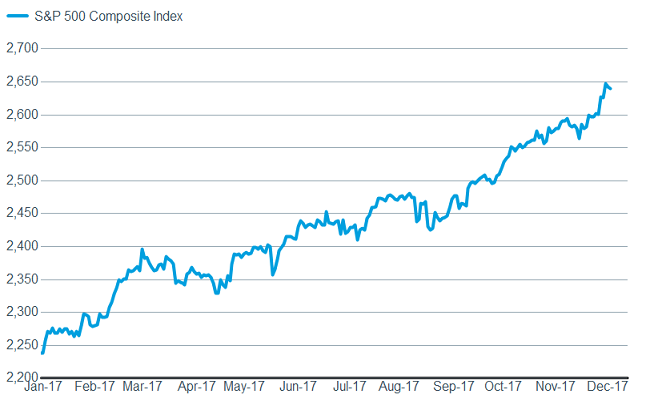This screenshot has width=650, height=400.
Task: Click the 2,300 y-axis label
Action: pos(20,312)
